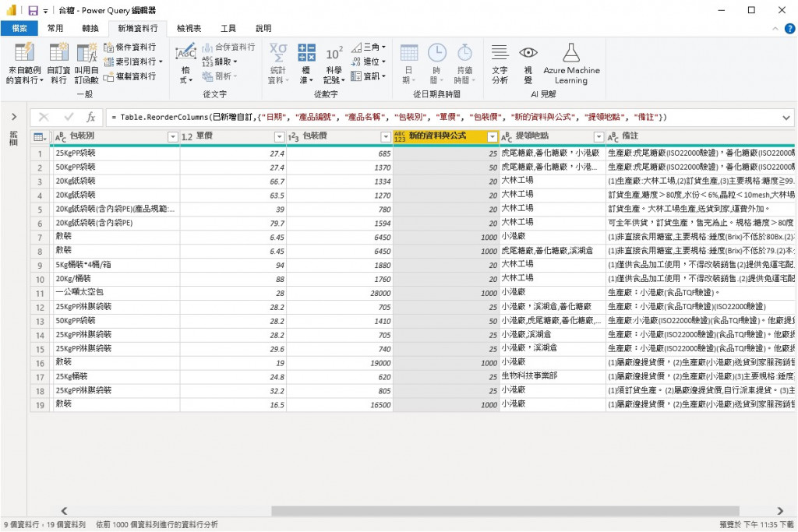
Task: Select the 備註 column header
Action: click(701, 136)
